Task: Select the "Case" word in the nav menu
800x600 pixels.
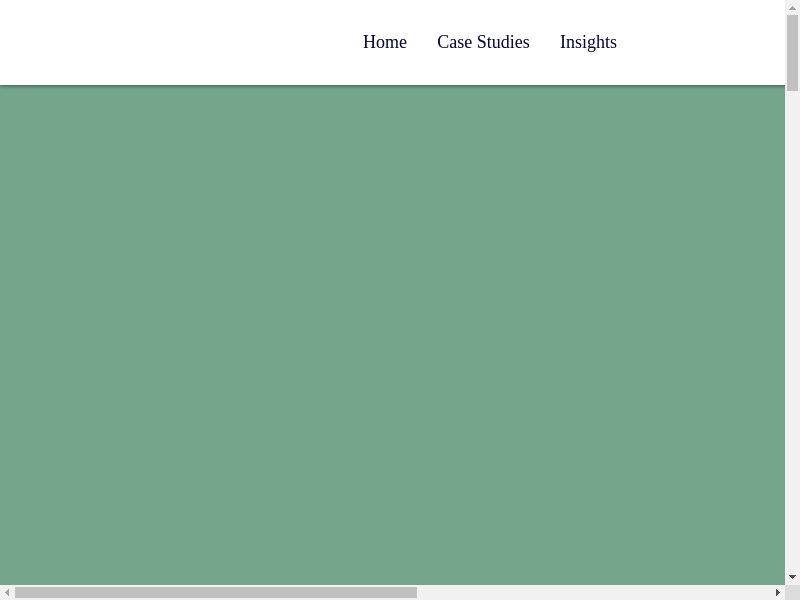Action: click(x=454, y=42)
